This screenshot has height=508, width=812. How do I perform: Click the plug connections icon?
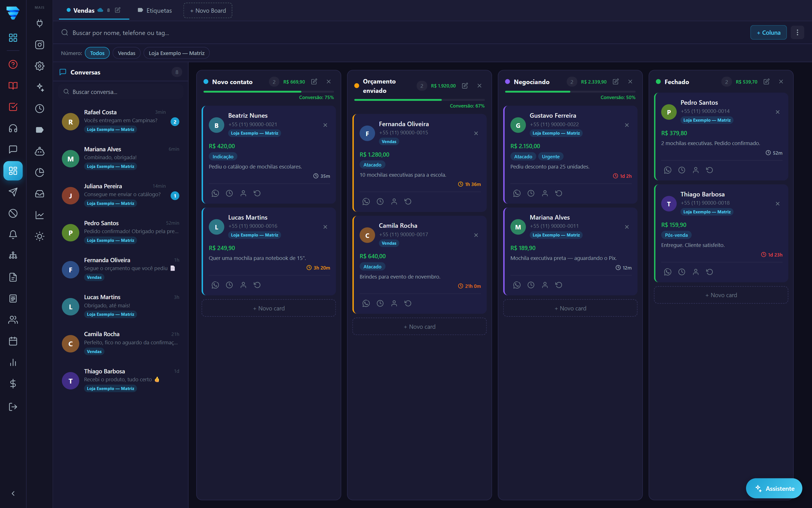tap(39, 23)
